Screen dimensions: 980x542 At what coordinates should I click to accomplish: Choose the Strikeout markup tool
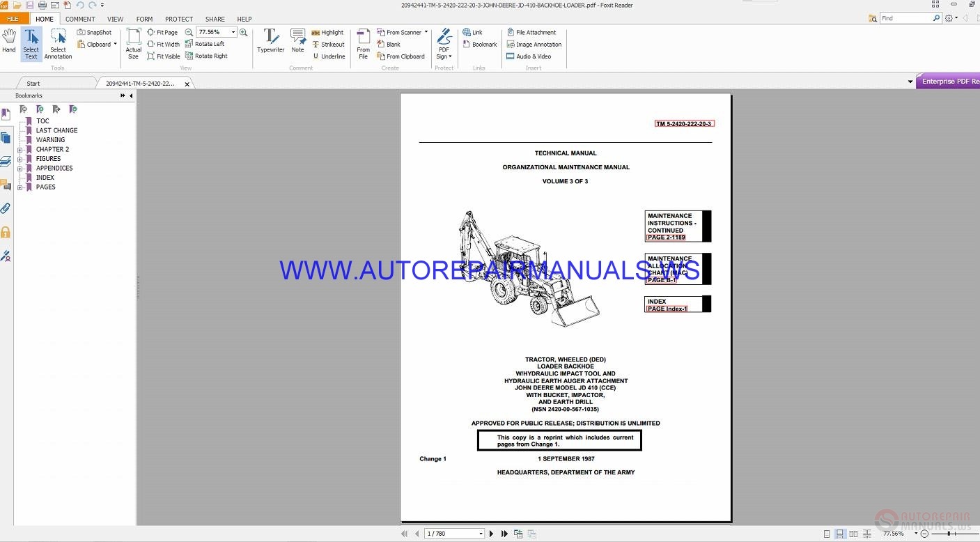point(328,44)
